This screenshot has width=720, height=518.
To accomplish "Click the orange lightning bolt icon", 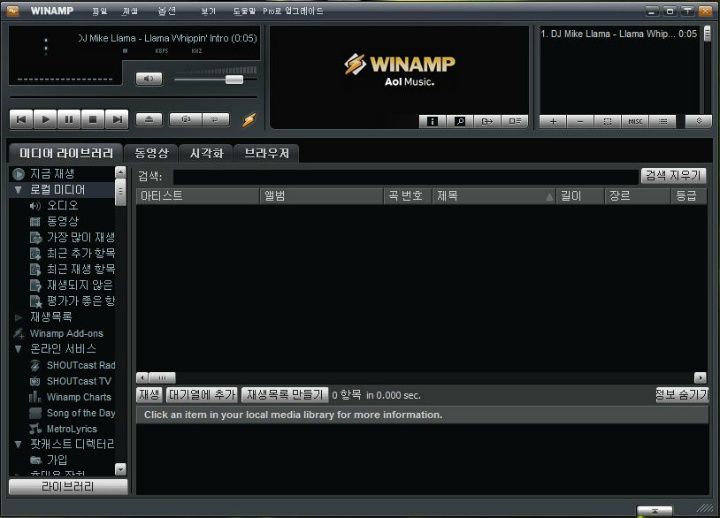I will click(249, 120).
